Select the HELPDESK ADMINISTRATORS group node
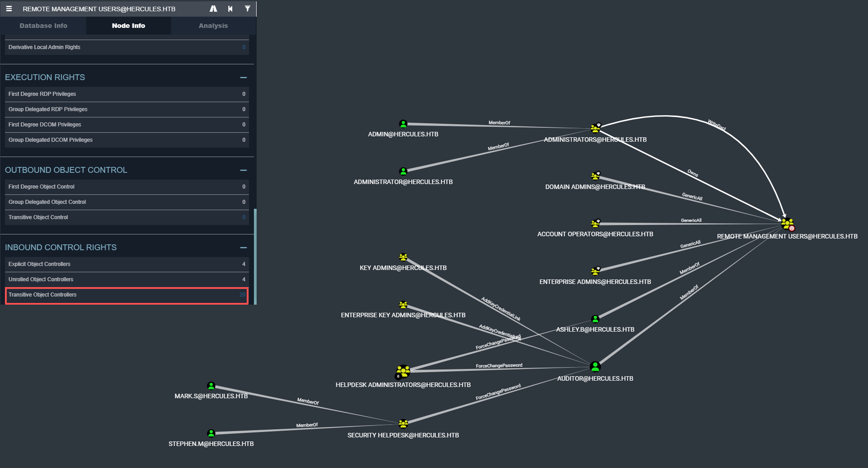868x468 pixels. click(x=403, y=371)
